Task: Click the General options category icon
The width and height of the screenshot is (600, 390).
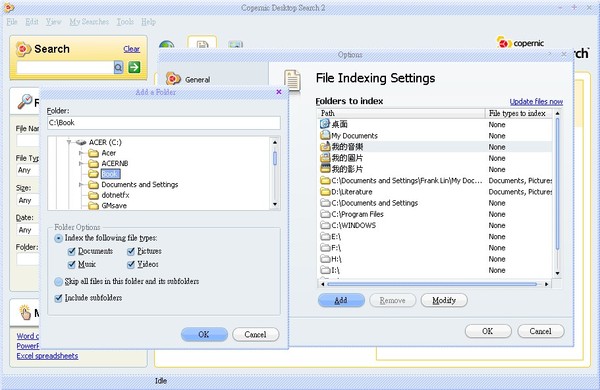Action: [173, 78]
